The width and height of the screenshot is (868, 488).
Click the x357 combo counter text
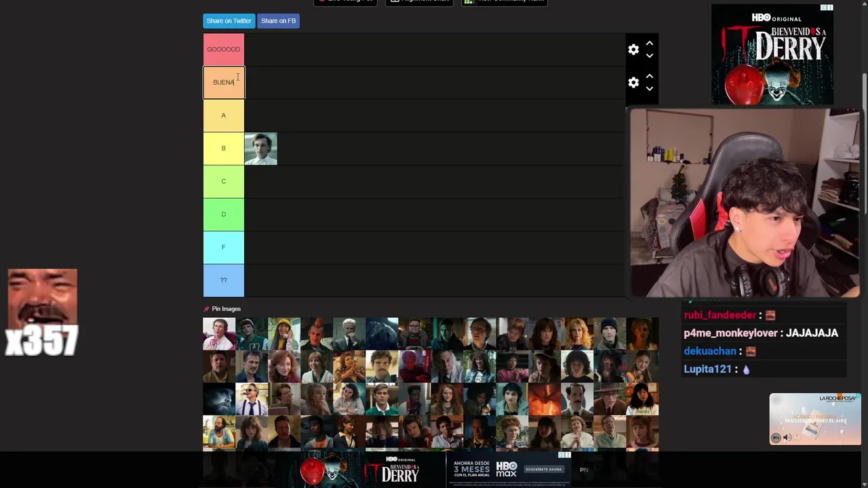[41, 341]
